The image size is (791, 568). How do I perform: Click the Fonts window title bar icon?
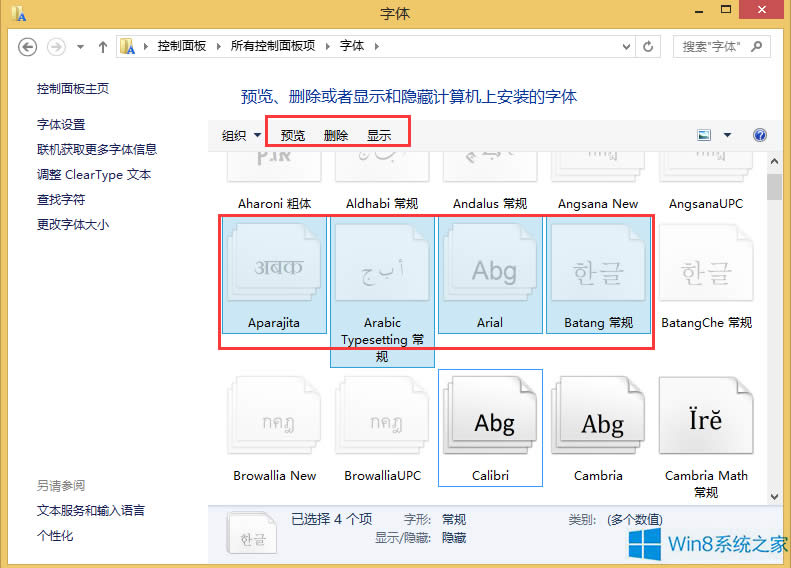point(19,13)
